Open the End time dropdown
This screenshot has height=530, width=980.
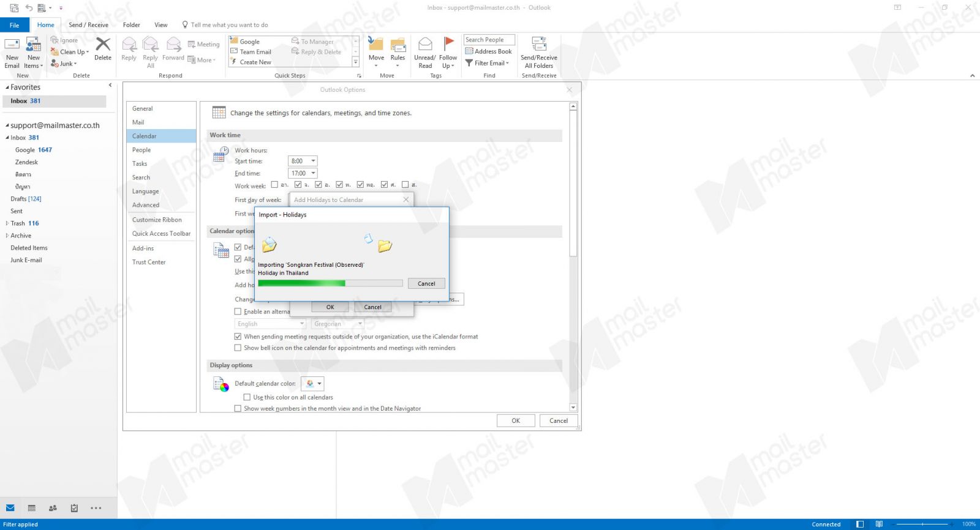pos(313,173)
